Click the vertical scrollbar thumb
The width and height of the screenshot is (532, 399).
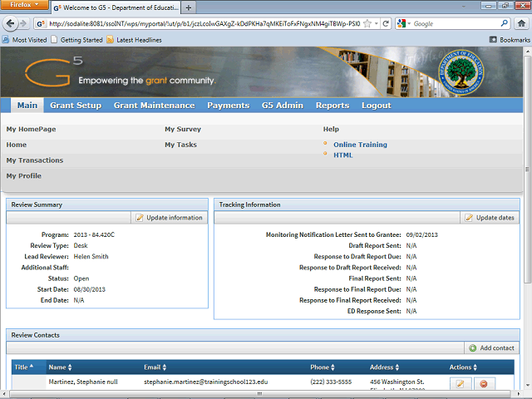pyautogui.click(x=527, y=169)
